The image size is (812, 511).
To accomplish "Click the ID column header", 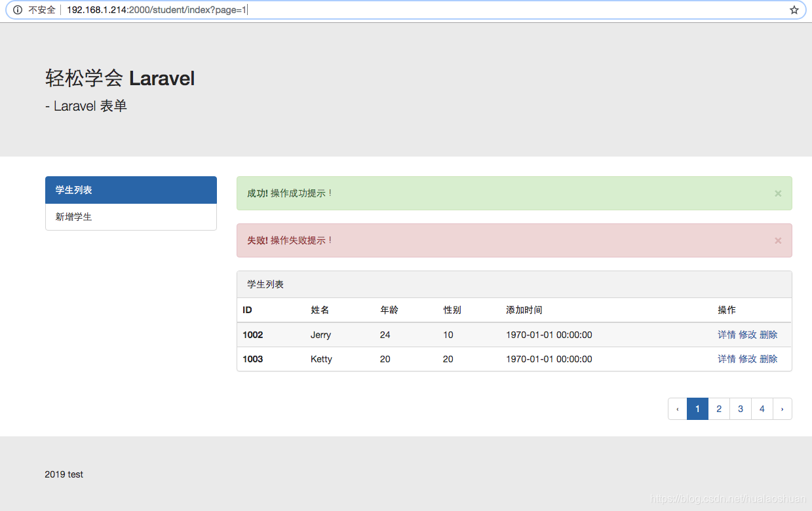I will [248, 310].
